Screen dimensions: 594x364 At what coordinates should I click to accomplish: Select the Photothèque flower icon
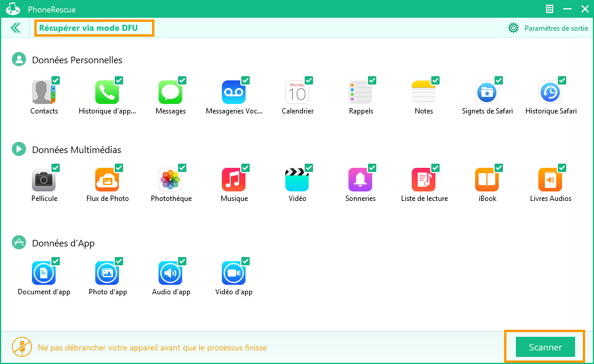(170, 180)
